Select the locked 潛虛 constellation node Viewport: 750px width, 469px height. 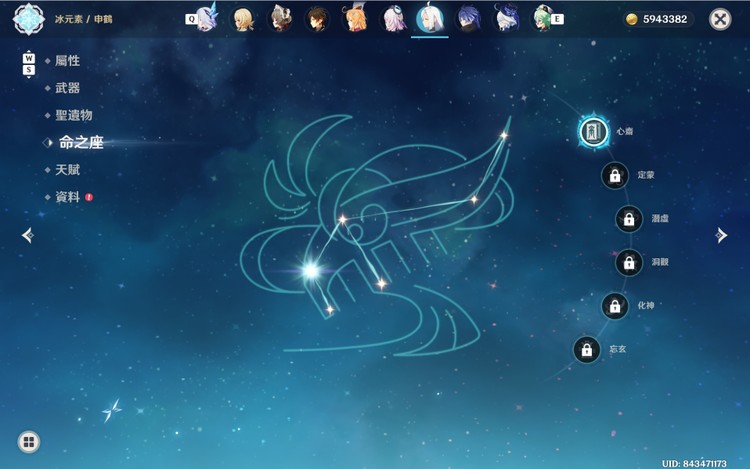click(629, 219)
